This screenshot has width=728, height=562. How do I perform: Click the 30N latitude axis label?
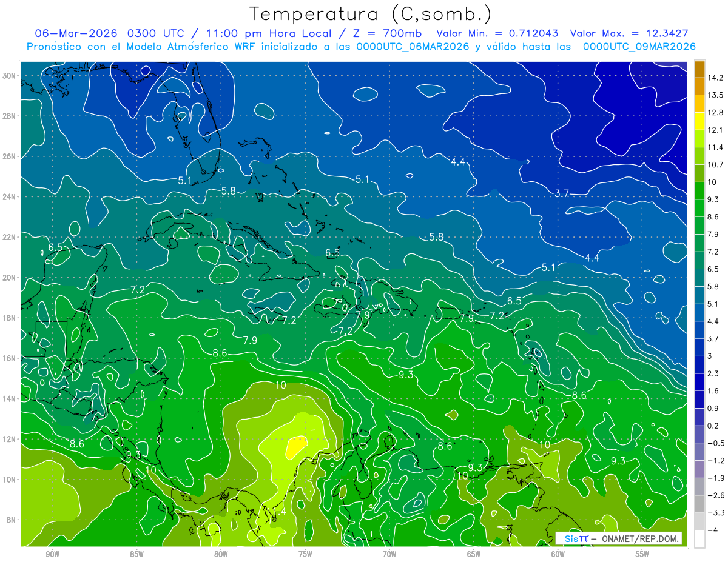click(x=10, y=76)
